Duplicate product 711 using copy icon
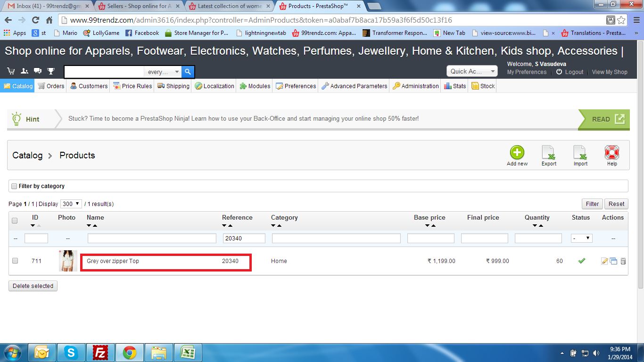 click(x=613, y=261)
